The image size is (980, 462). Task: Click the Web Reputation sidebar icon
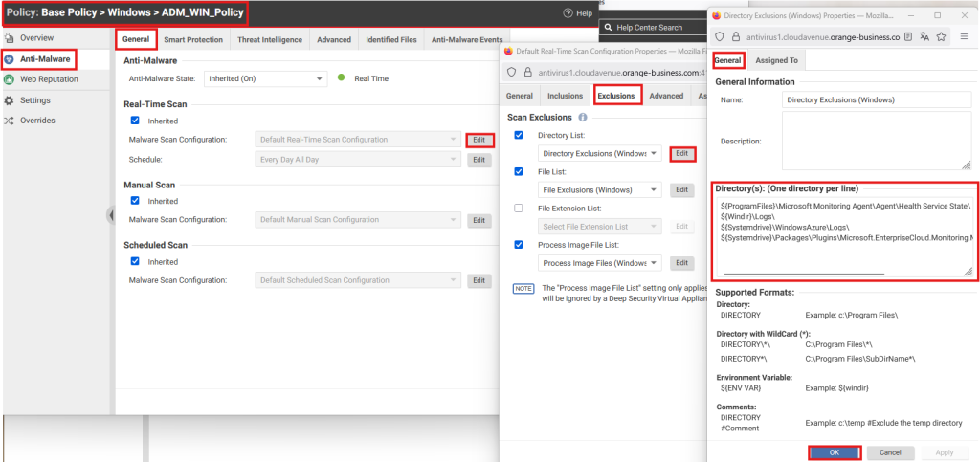click(x=10, y=79)
